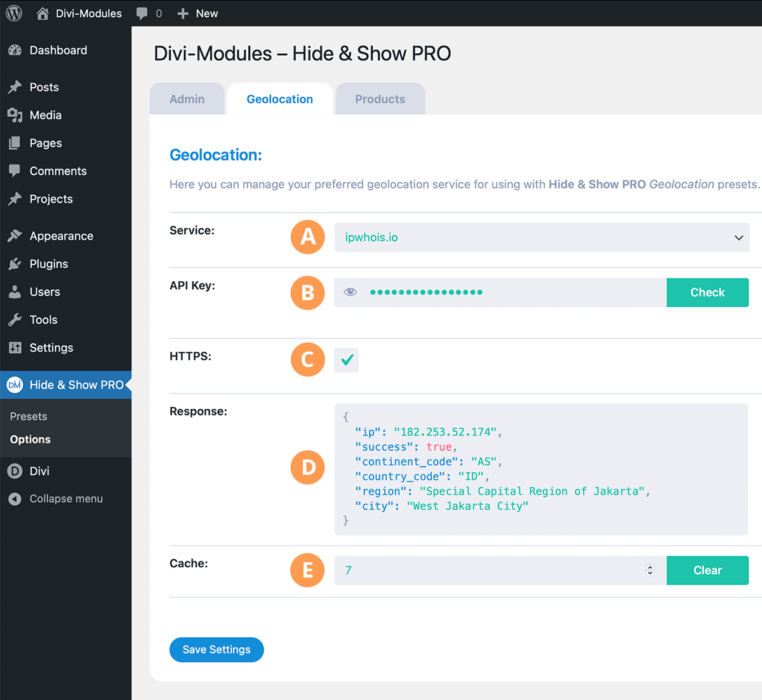Click the Projects pin icon
This screenshot has width=762, height=700.
pyautogui.click(x=15, y=199)
